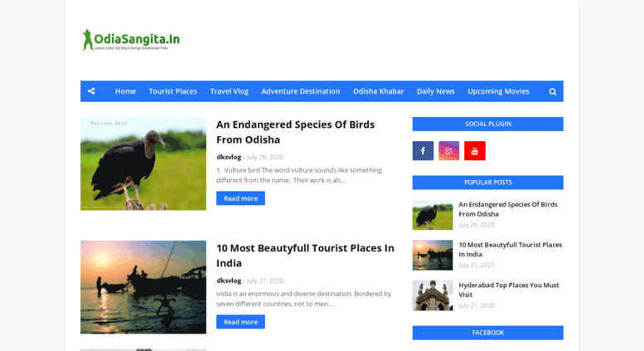Screen dimensions: 644x351
Task: Select Odisha Khabar in the navigation
Action: pos(378,91)
